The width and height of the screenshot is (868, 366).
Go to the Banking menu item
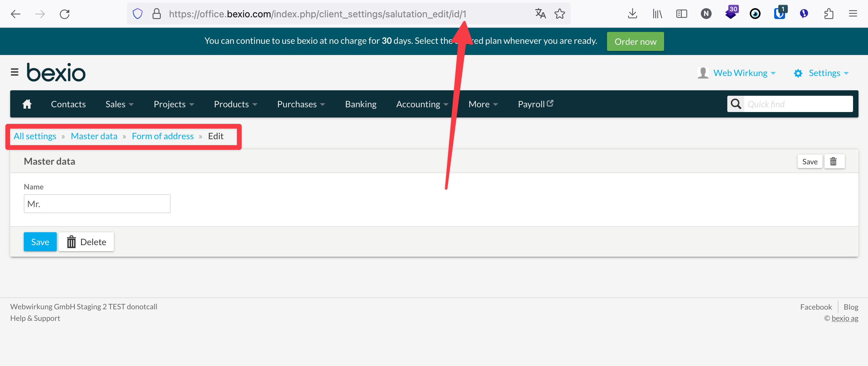(361, 104)
